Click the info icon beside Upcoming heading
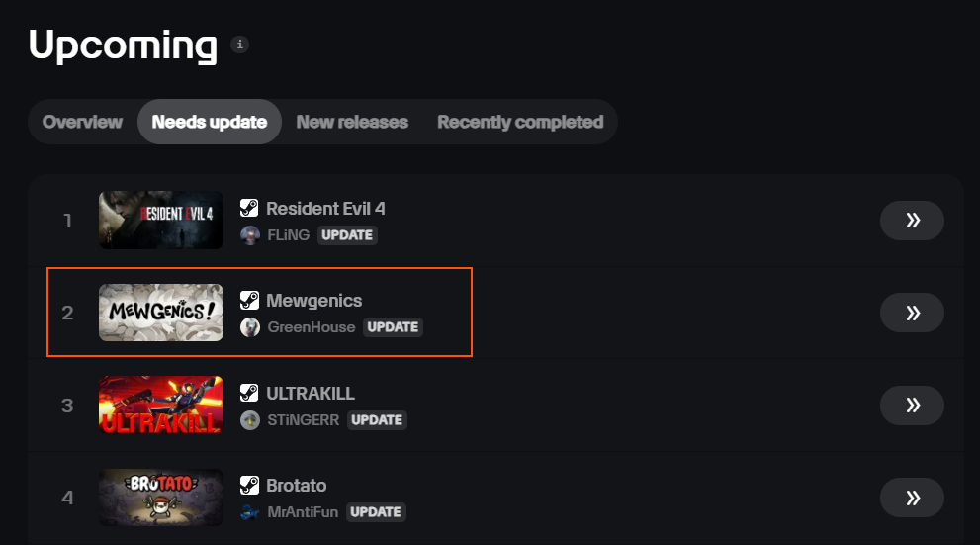The width and height of the screenshot is (980, 545). pyautogui.click(x=239, y=45)
